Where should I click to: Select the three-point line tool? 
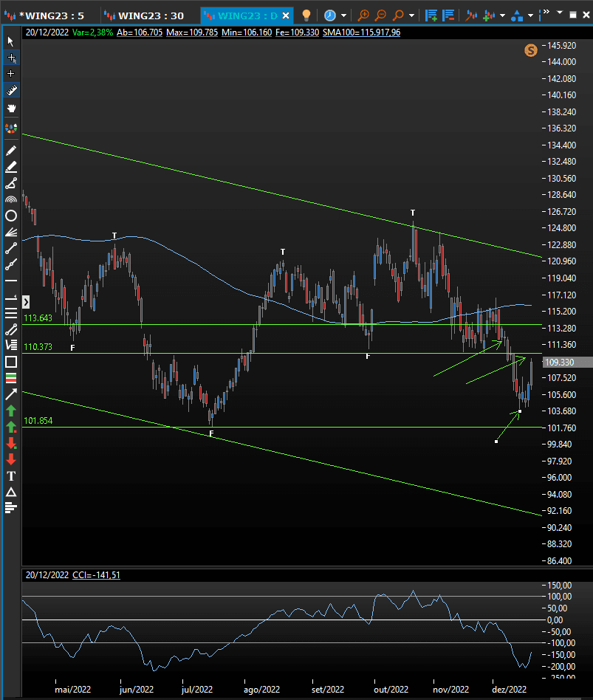[x=11, y=264]
